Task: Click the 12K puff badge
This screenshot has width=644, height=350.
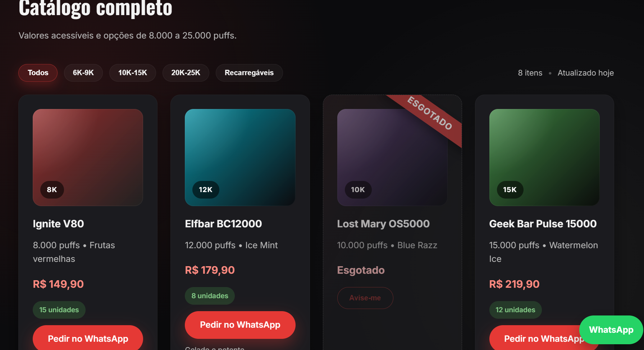Action: (205, 190)
